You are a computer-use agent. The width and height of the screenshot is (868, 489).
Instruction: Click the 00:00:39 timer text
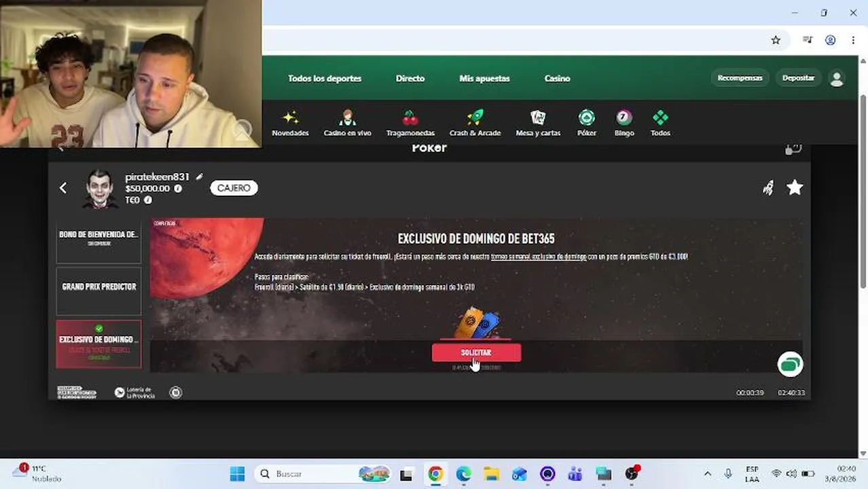750,393
